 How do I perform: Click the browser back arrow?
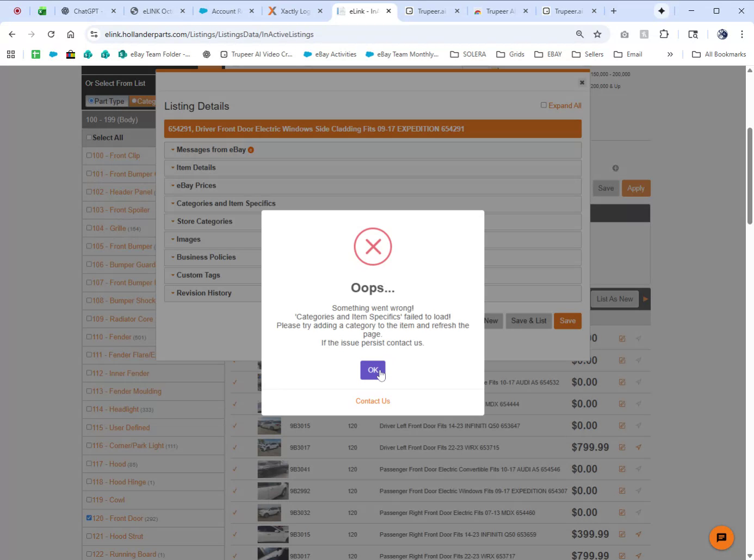point(12,34)
